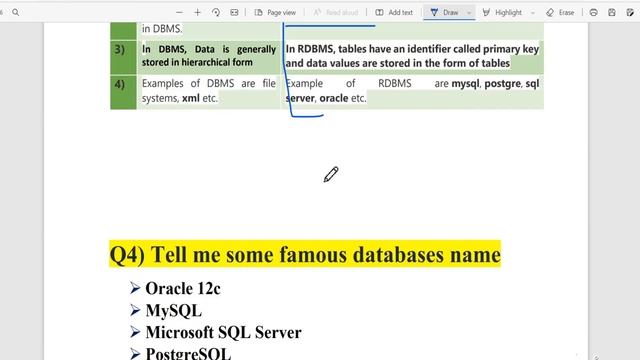Click the 'Examples of DBMS are file systems' cell
Screen dimensions: 640x360
click(209, 91)
